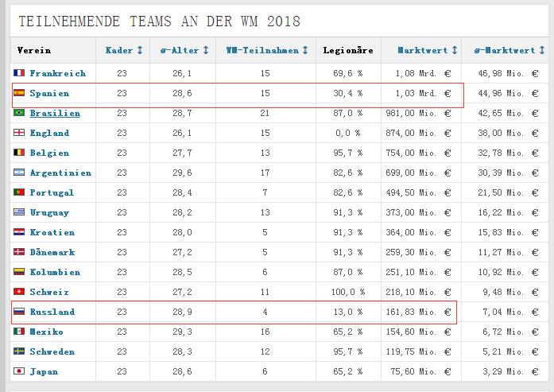Open the Russland team link
This screenshot has height=392, width=554.
[x=52, y=312]
